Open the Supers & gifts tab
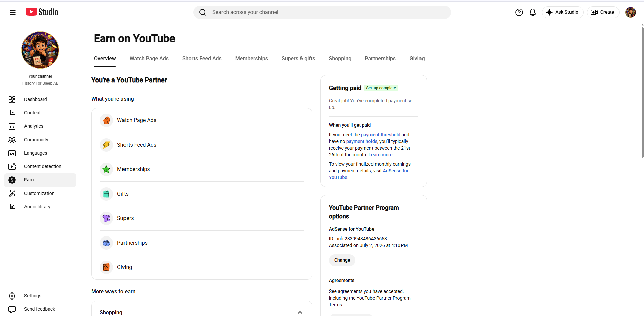644x316 pixels. coord(298,58)
